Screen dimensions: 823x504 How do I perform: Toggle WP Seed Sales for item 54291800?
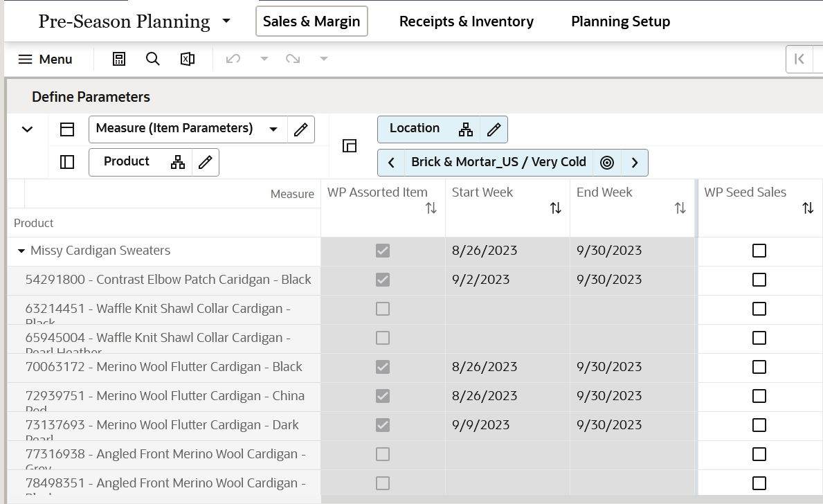click(x=759, y=280)
